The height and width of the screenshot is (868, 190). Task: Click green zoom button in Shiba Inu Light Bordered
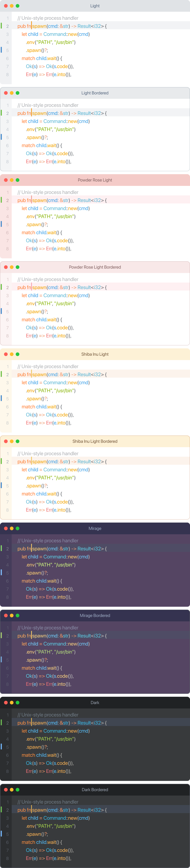(x=18, y=441)
